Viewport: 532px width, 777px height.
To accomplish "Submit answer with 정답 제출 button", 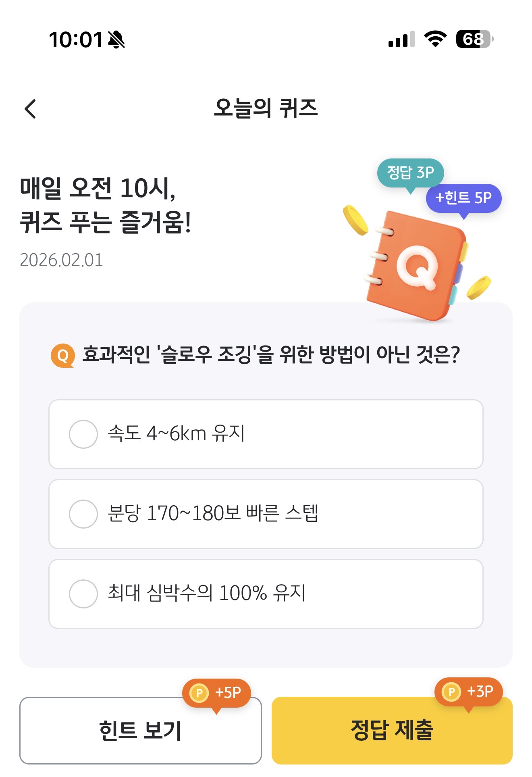I will 392,731.
